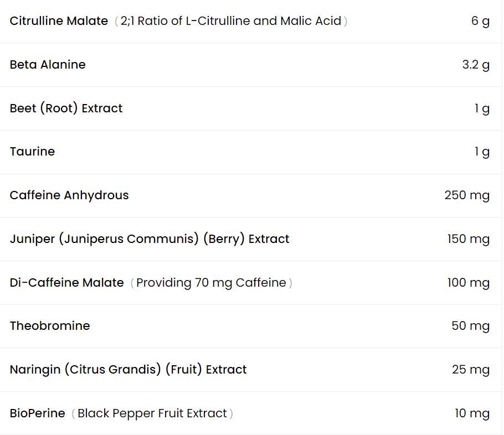Screen dimensions: 504x435
Task: Click the 3.2 g Beta Alanine amount
Action: pyautogui.click(x=476, y=65)
